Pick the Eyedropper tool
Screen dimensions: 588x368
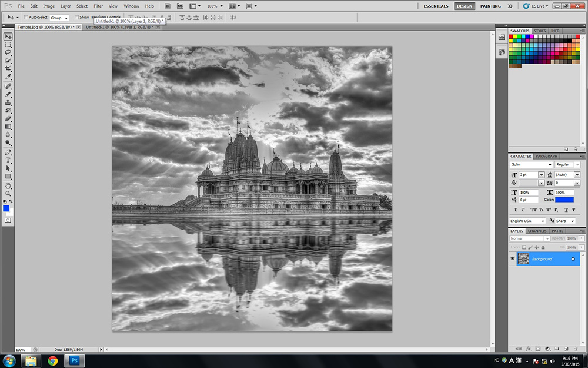[x=8, y=77]
